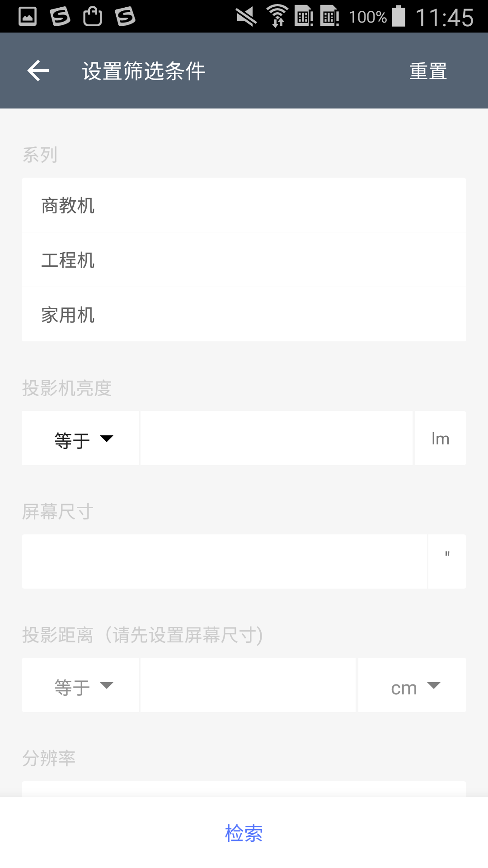Open the projection distance 等于 dropdown
The image size is (488, 868).
click(81, 685)
